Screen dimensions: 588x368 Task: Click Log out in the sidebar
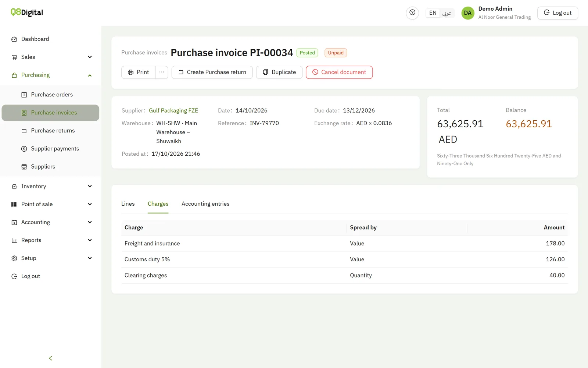coord(51,276)
